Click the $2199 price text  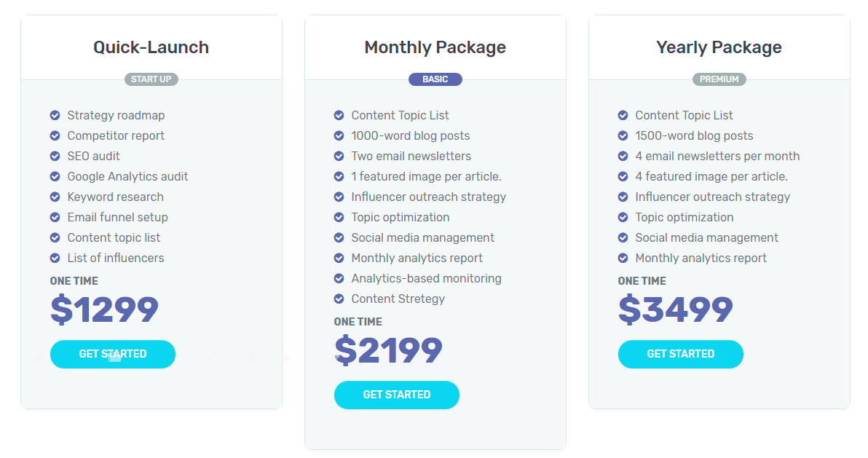coord(388,351)
